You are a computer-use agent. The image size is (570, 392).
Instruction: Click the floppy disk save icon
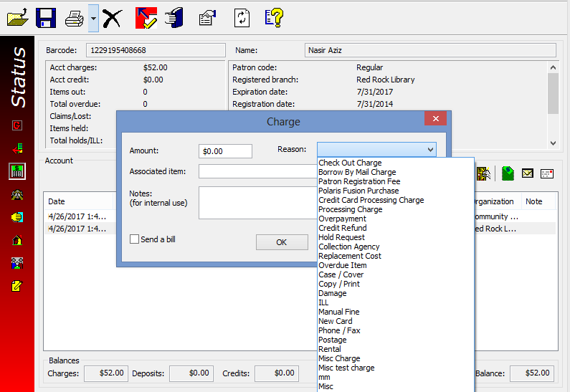tap(47, 18)
